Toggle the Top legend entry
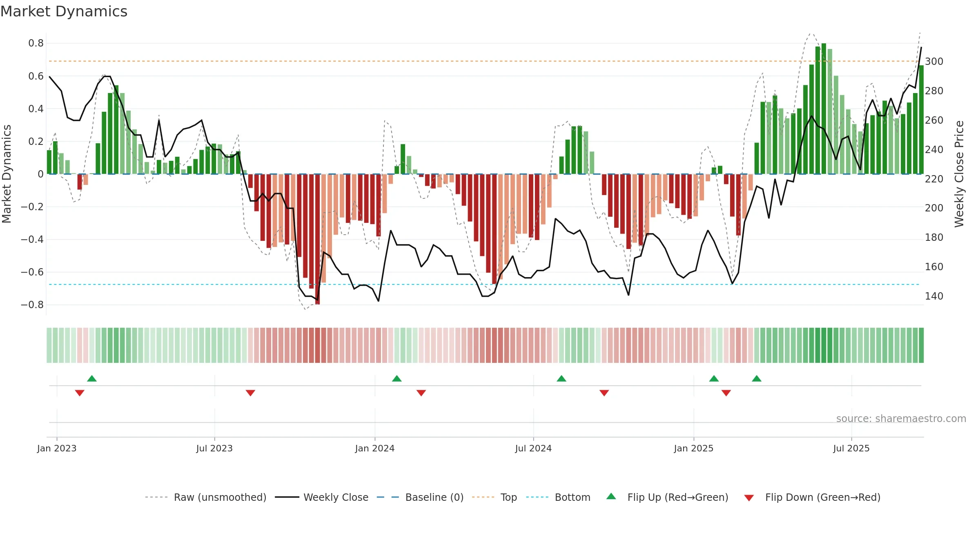This screenshot has width=980, height=551. click(509, 497)
